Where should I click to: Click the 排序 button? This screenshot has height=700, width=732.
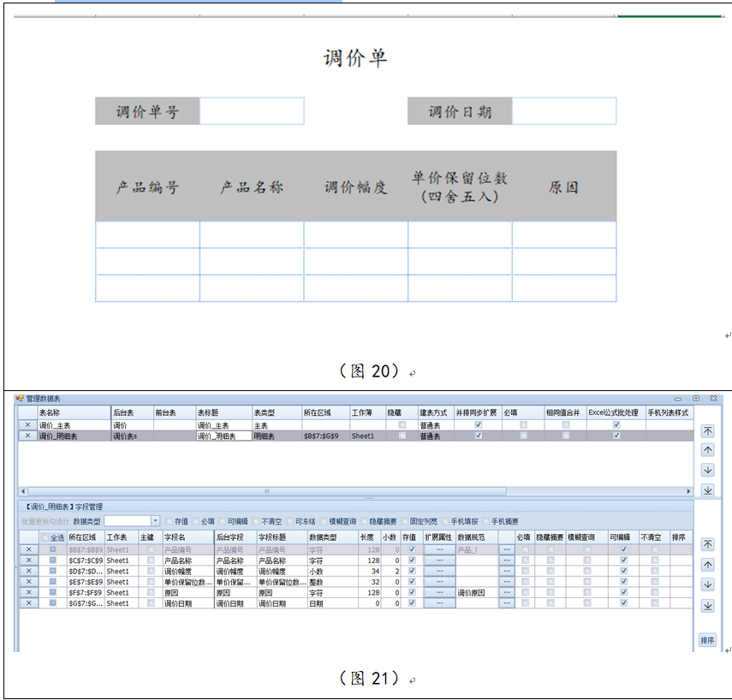pos(707,640)
